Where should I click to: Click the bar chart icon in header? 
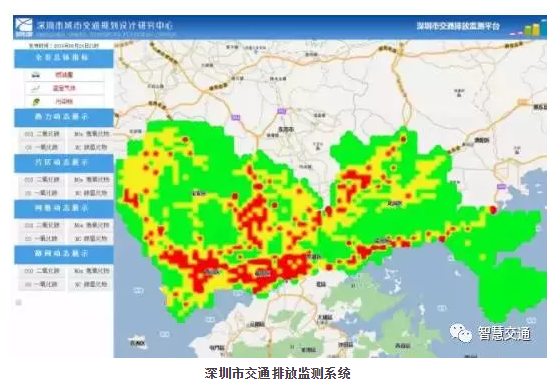(x=528, y=28)
